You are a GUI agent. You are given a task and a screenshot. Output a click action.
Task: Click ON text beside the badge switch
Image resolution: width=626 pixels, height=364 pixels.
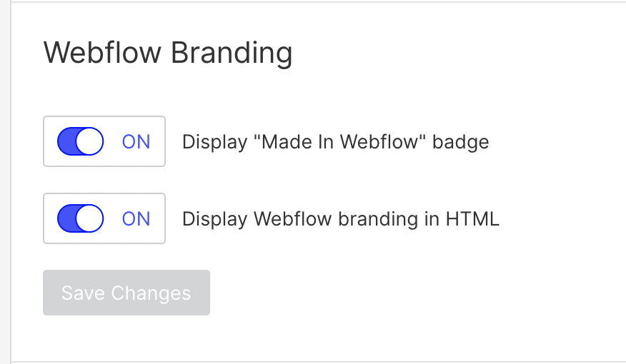point(136,141)
